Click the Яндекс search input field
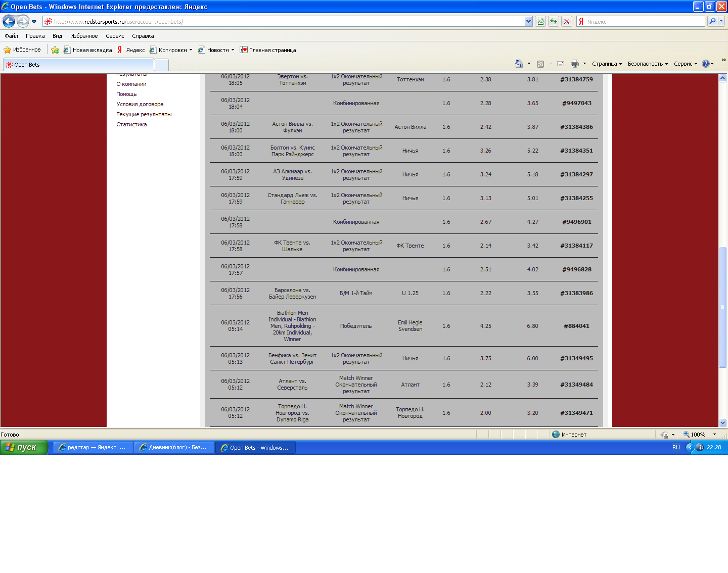 pos(645,21)
